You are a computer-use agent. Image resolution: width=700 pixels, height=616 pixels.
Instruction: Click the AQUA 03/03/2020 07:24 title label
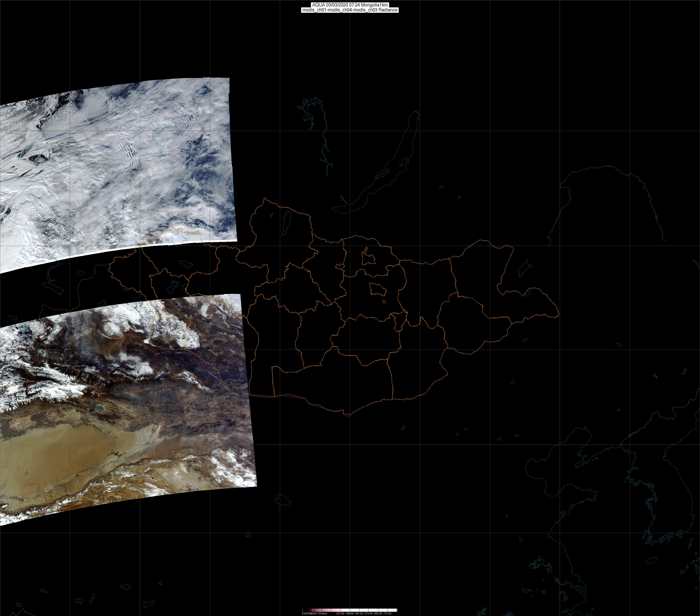(x=350, y=5)
